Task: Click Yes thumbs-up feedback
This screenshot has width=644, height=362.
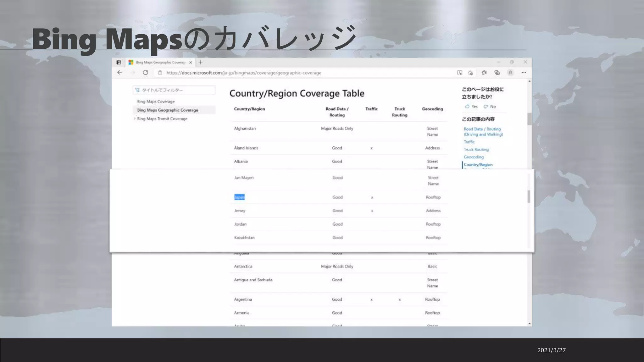Action: (471, 107)
